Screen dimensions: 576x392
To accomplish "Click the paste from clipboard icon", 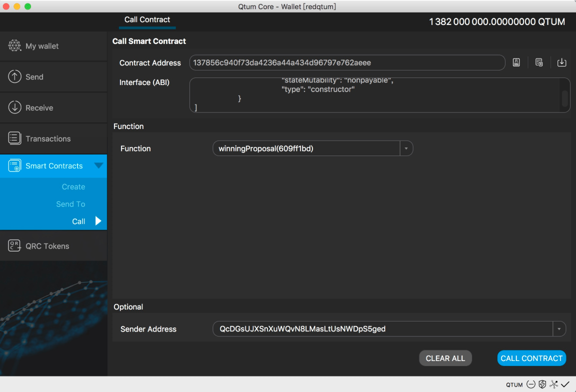I will tap(539, 62).
